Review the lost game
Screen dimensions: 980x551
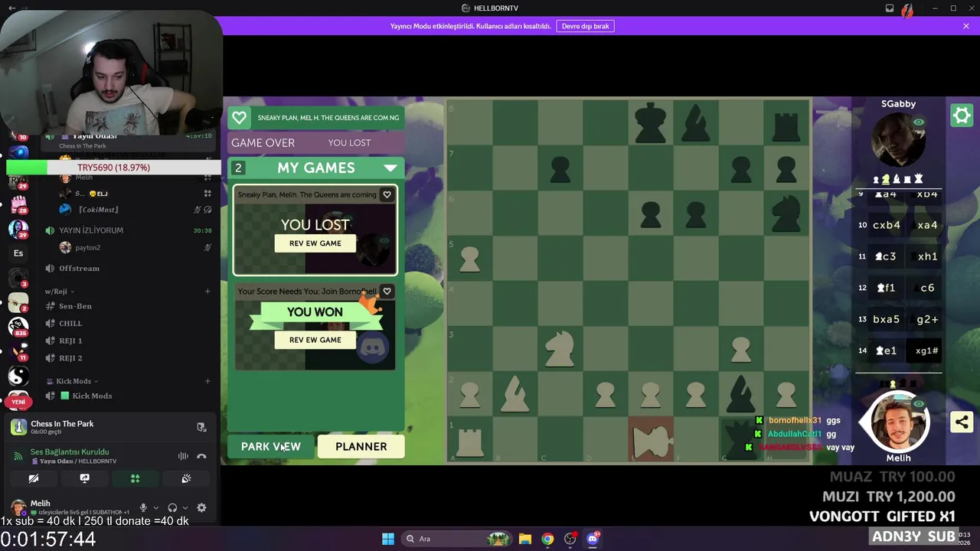click(315, 243)
